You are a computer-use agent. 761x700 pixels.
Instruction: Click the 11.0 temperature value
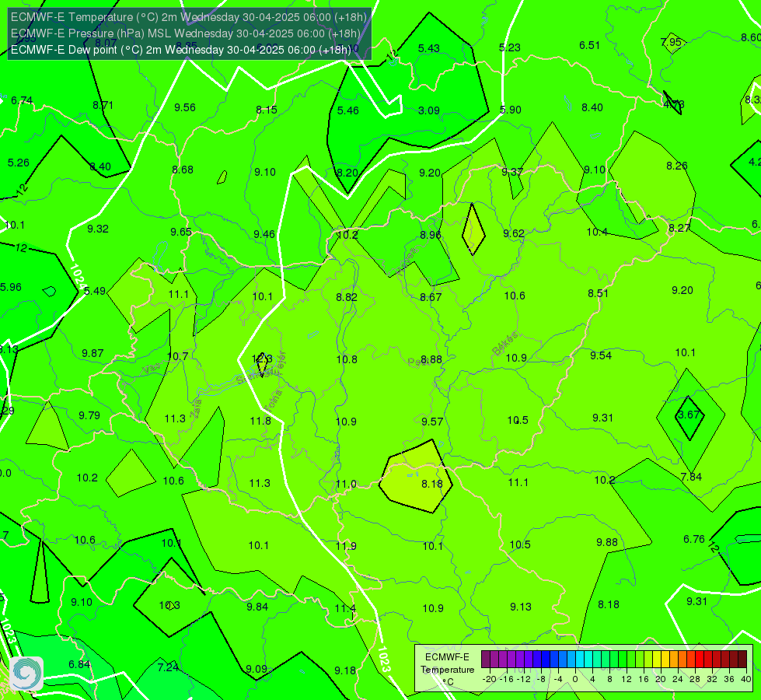click(346, 484)
